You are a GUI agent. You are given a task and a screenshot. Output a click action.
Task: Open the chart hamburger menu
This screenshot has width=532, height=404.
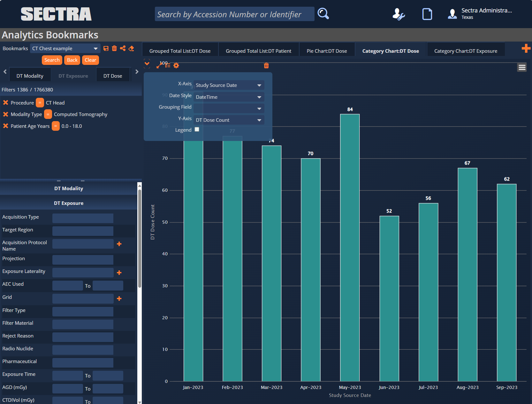522,67
